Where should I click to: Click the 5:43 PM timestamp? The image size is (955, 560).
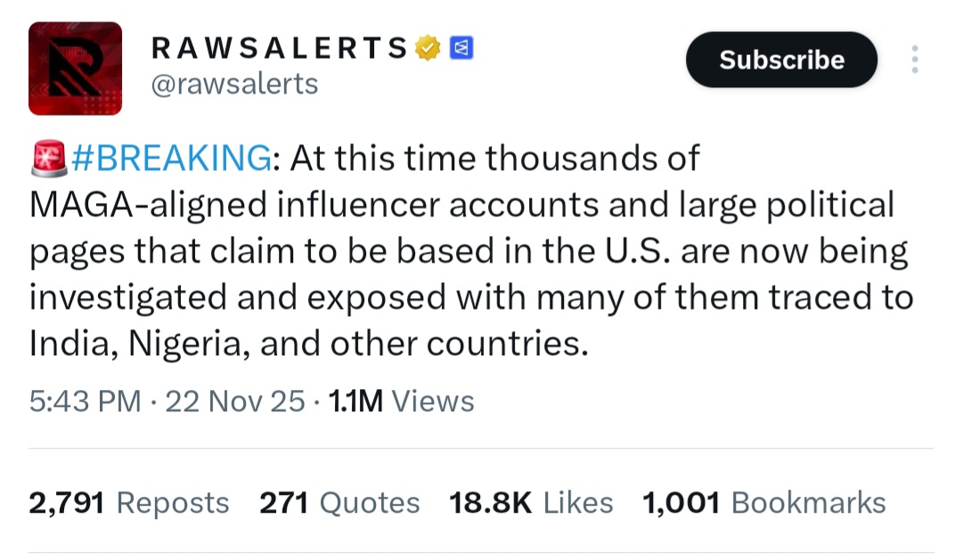(85, 402)
